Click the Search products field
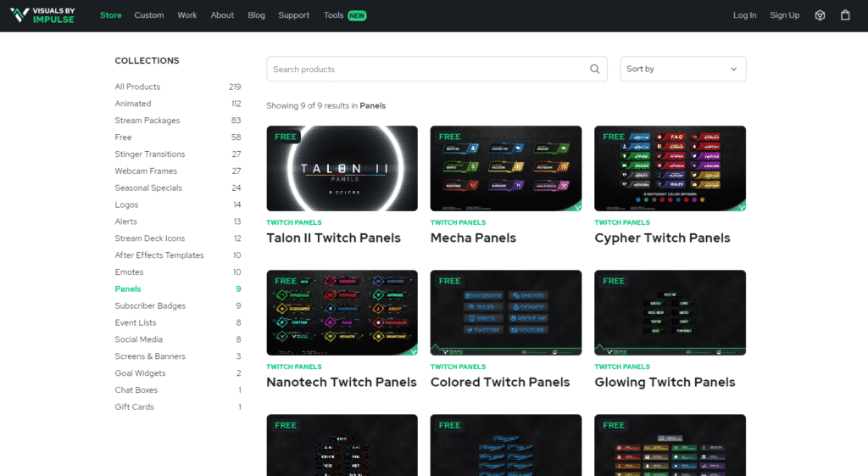868x476 pixels. click(x=437, y=69)
